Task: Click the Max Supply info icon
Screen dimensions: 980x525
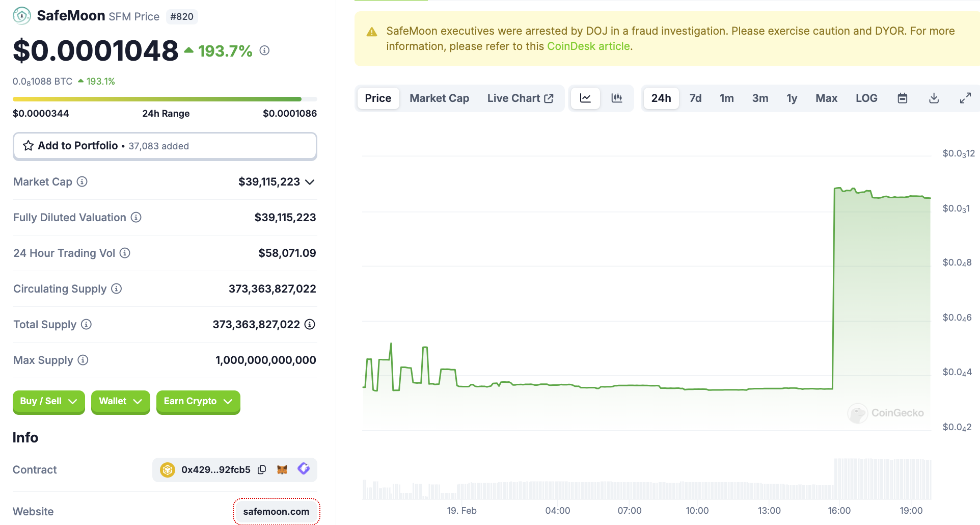Action: [x=83, y=360]
